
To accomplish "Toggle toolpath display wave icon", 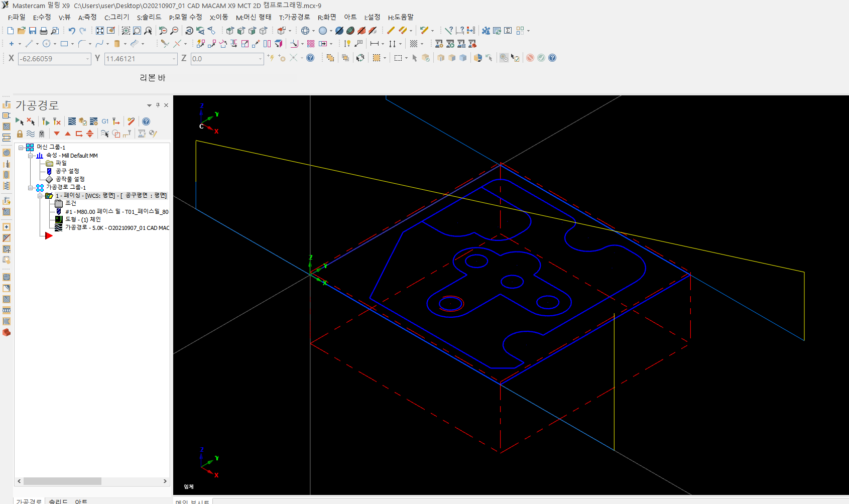I will click(x=31, y=134).
